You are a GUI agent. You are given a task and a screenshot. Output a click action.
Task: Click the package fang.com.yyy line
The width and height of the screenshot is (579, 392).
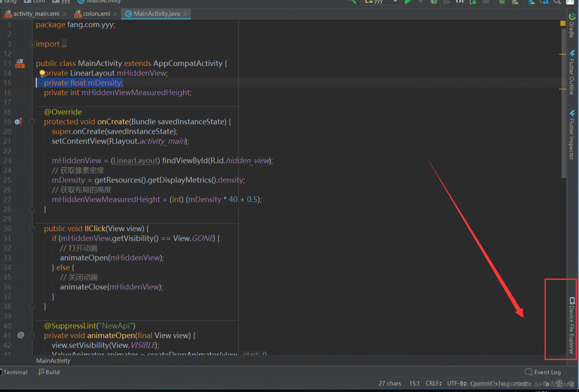point(76,25)
